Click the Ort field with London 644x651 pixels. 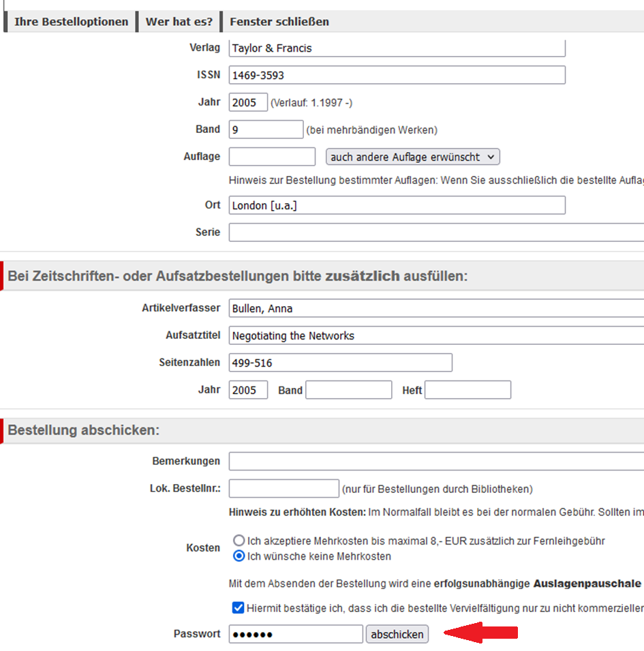[397, 205]
